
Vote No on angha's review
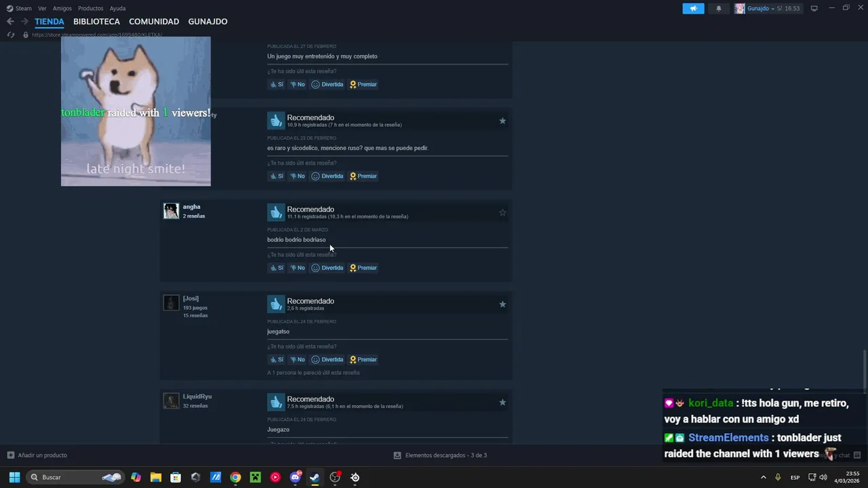click(x=298, y=268)
